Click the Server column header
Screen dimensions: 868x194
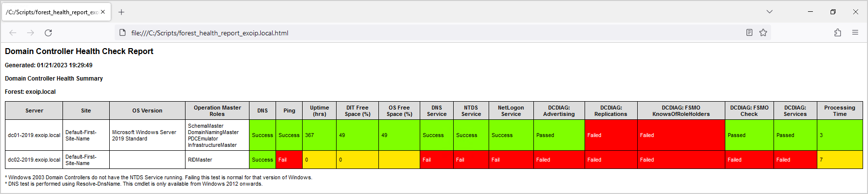(34, 111)
